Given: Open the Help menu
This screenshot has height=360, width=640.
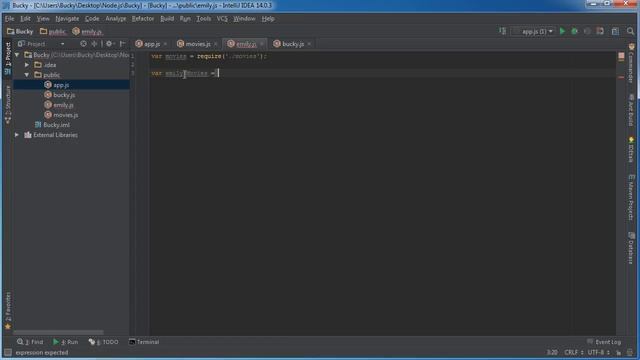Looking at the screenshot, I should 268,19.
